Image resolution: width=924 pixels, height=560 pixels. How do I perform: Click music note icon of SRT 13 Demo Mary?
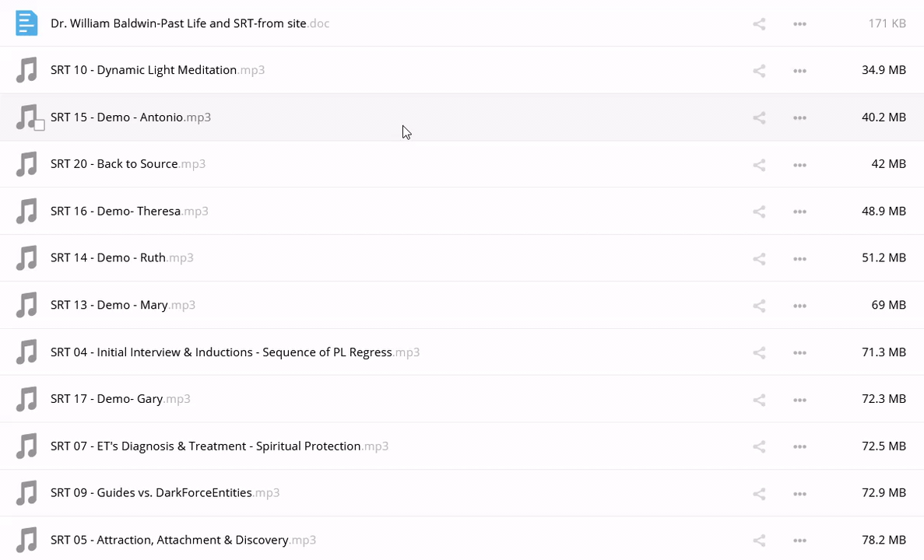[26, 305]
